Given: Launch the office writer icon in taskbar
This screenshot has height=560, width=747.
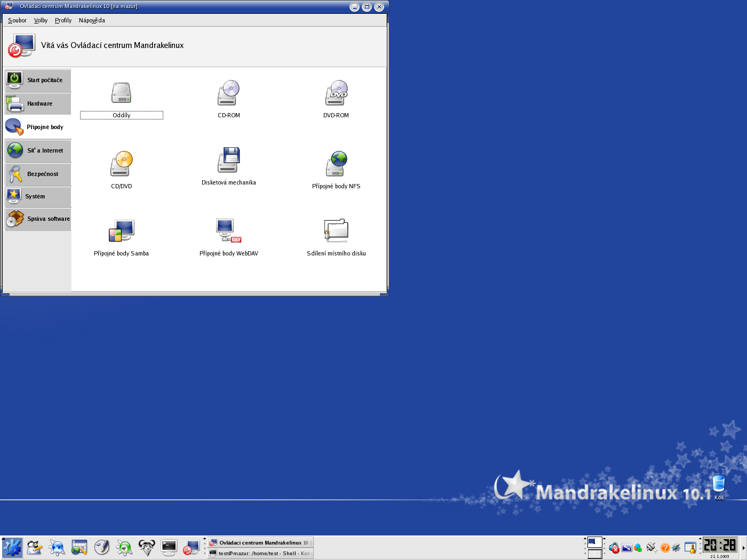Looking at the screenshot, I should click(x=35, y=548).
